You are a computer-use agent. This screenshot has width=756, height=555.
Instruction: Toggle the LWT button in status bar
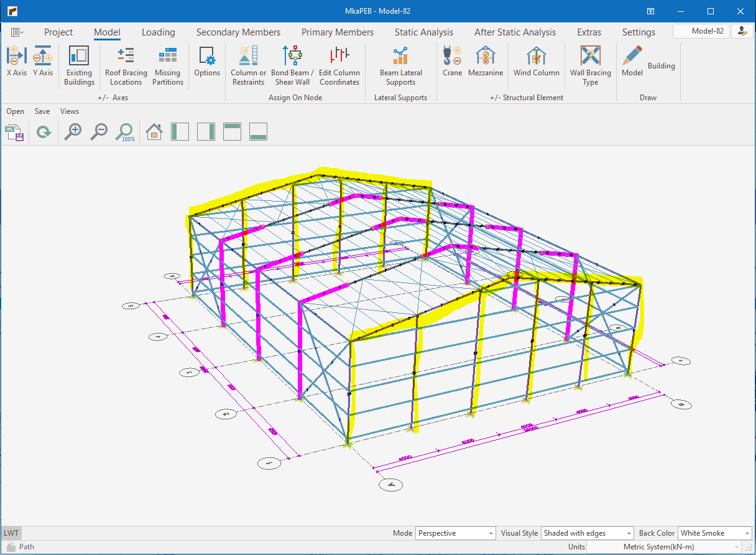[11, 533]
